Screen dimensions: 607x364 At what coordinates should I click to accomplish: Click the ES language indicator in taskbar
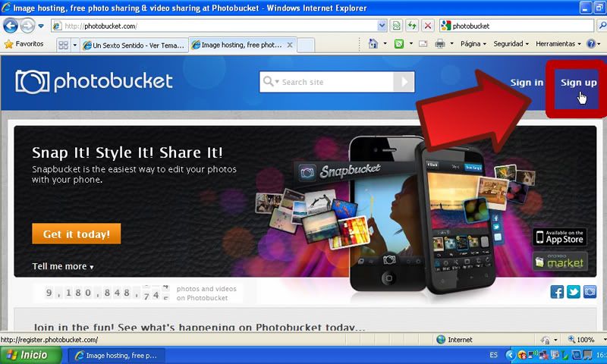[493, 355]
